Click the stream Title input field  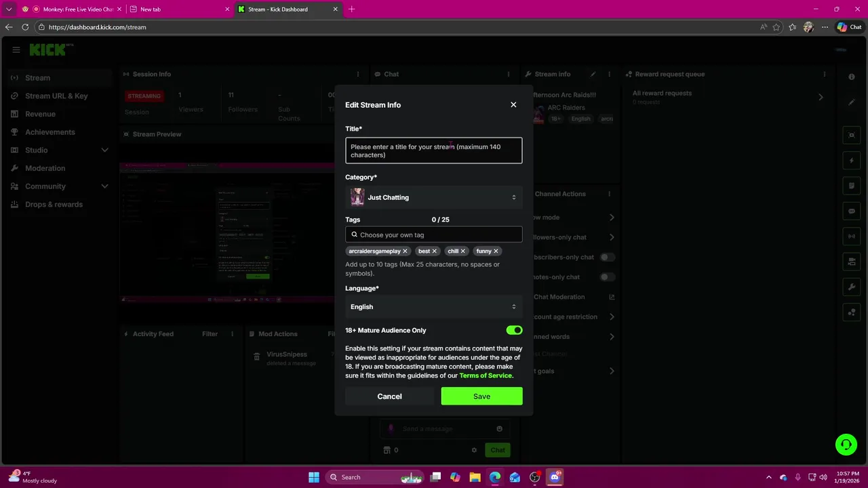pos(434,150)
